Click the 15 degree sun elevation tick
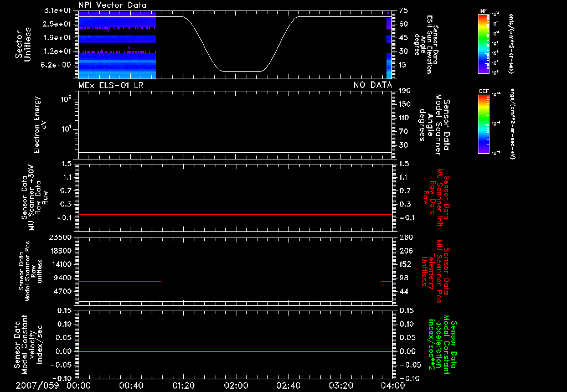567x392 pixels. 404,65
